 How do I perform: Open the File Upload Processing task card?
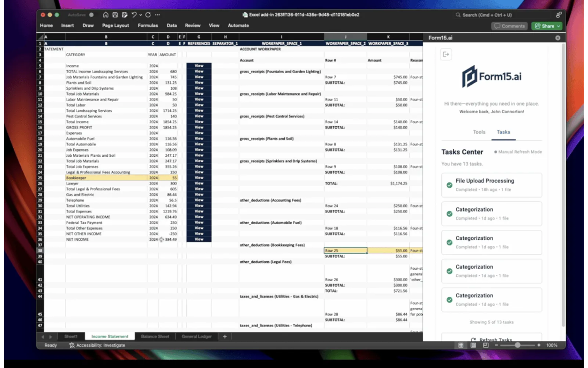[x=492, y=185]
